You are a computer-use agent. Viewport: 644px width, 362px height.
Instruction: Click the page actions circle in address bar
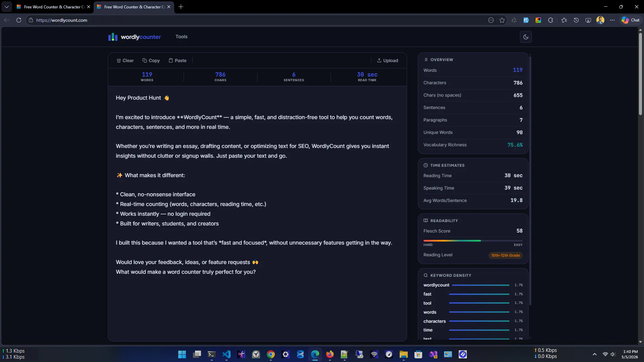(x=491, y=20)
